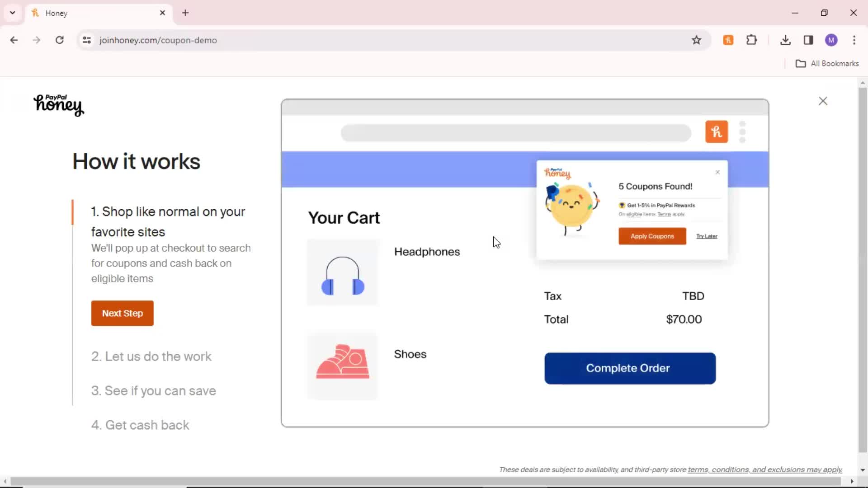Click Get 1-5% in PayPal Rewards text
Viewport: 868px width, 488px height.
(660, 205)
